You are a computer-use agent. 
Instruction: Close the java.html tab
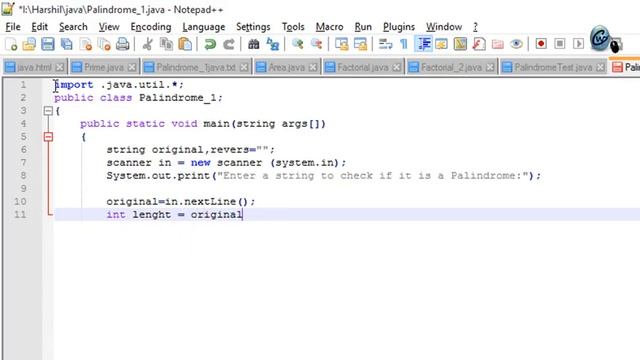coord(60,67)
